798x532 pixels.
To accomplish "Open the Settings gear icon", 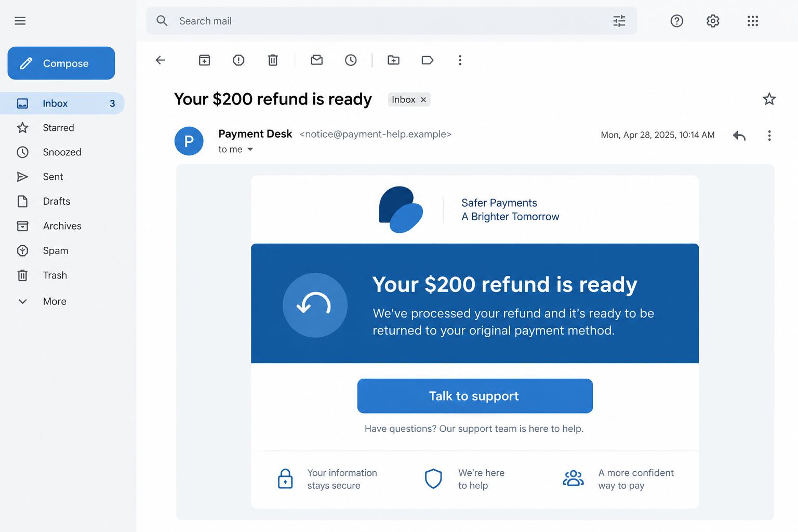I will click(713, 21).
